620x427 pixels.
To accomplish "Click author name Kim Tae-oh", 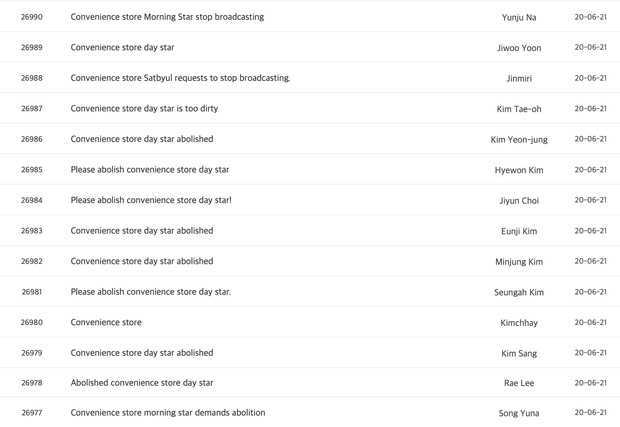I will click(x=518, y=109).
